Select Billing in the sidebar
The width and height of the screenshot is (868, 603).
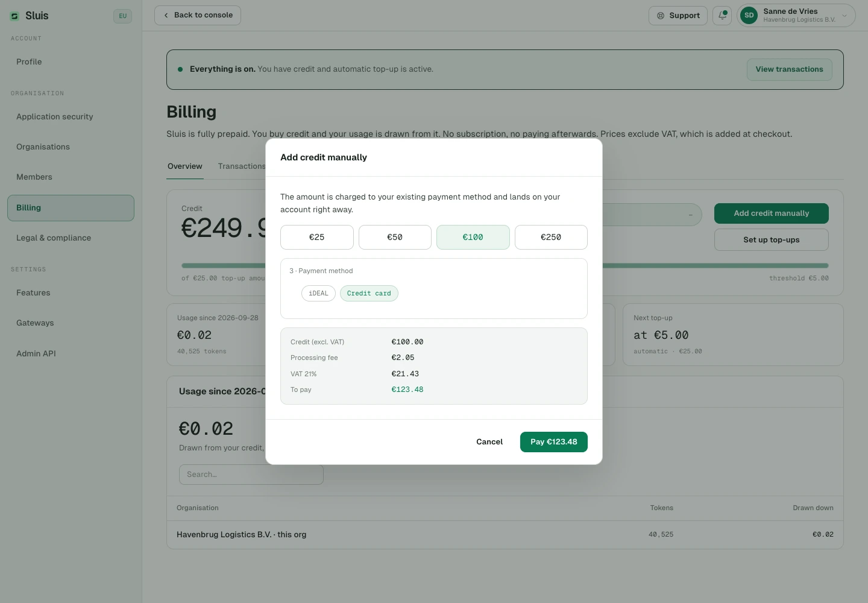pos(71,207)
